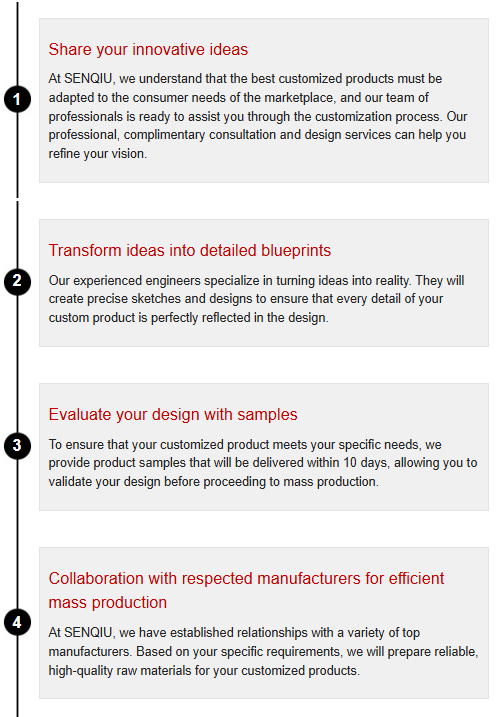Select the 'Share your innovative ideas' heading
The width and height of the screenshot is (498, 717).
tap(148, 49)
